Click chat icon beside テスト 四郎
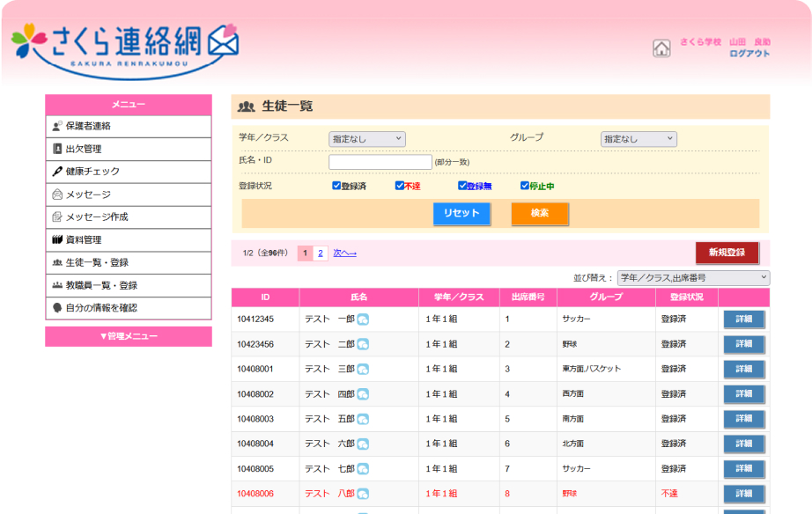This screenshot has height=521, width=812. [x=363, y=394]
